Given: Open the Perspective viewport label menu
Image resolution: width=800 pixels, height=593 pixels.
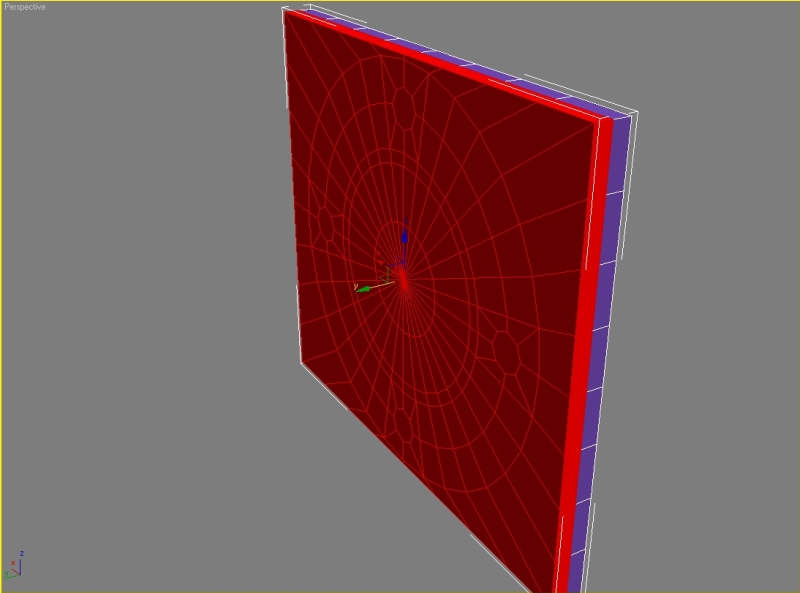Looking at the screenshot, I should point(25,7).
